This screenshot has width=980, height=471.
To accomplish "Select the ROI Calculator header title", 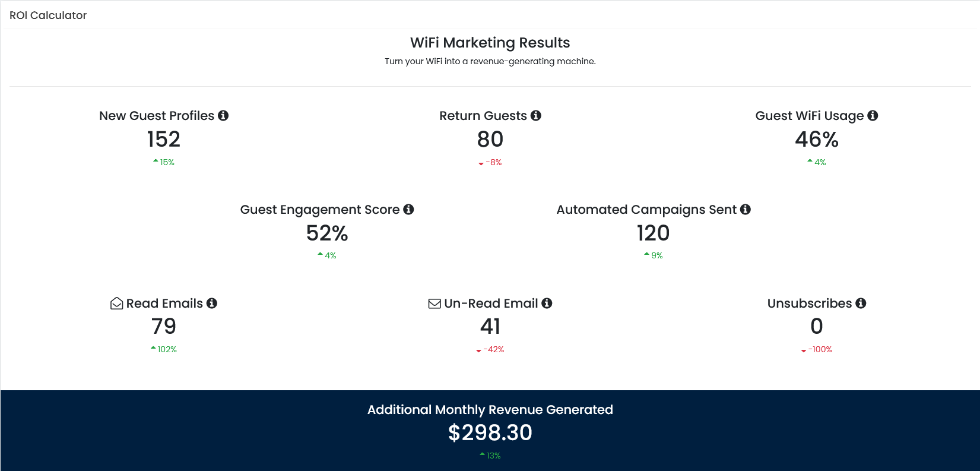I will 48,15.
